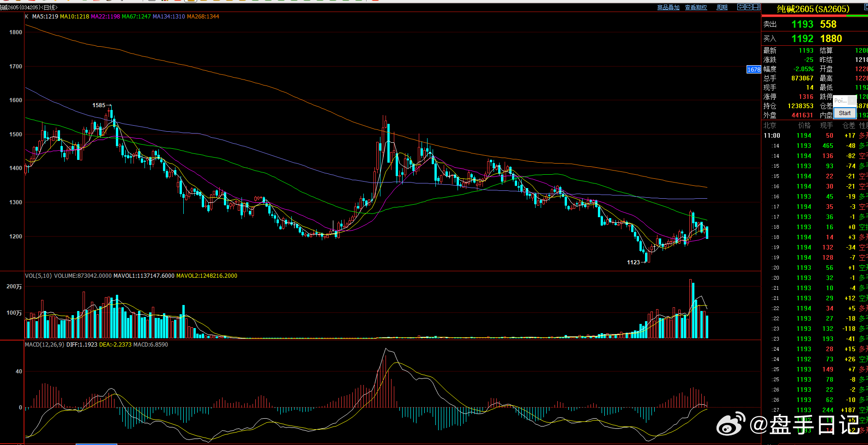Click the chart title 碱2605(034205)<日线>
The width and height of the screenshot is (868, 445).
(29, 7)
